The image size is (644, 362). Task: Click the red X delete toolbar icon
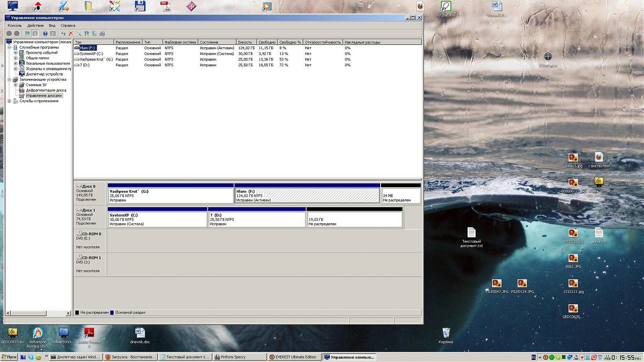(x=71, y=34)
